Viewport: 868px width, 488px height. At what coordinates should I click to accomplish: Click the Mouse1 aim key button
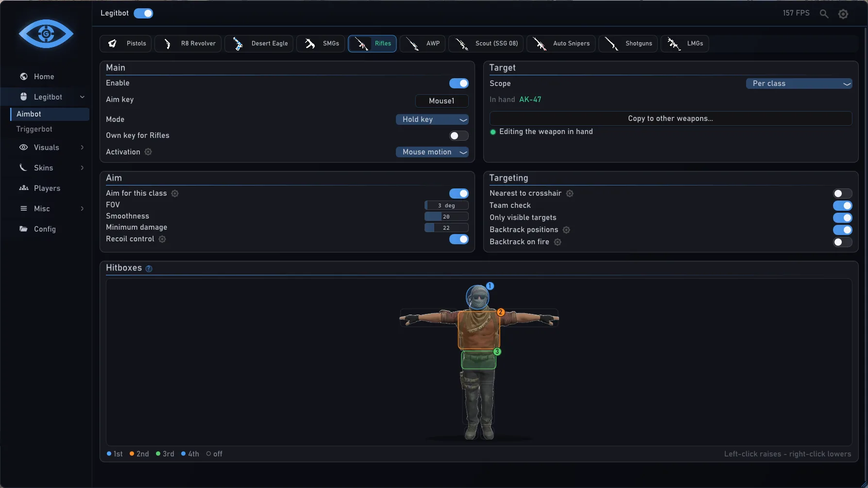coord(442,101)
